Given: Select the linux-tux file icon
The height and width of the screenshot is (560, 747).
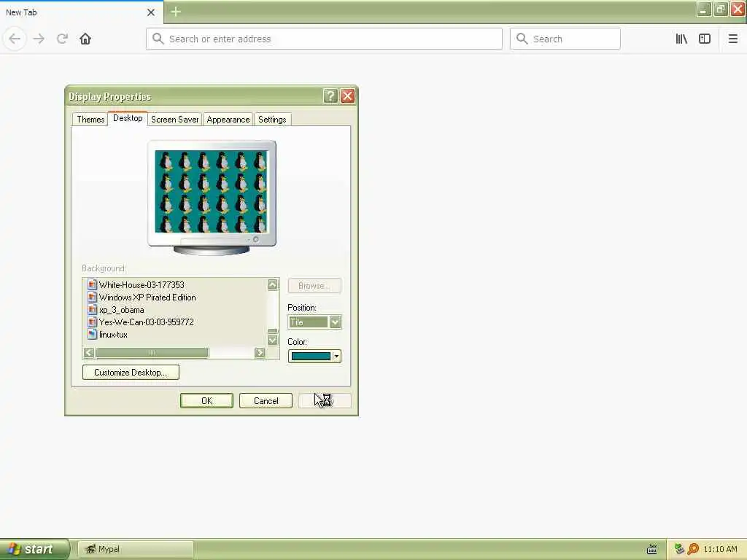Looking at the screenshot, I should (93, 334).
